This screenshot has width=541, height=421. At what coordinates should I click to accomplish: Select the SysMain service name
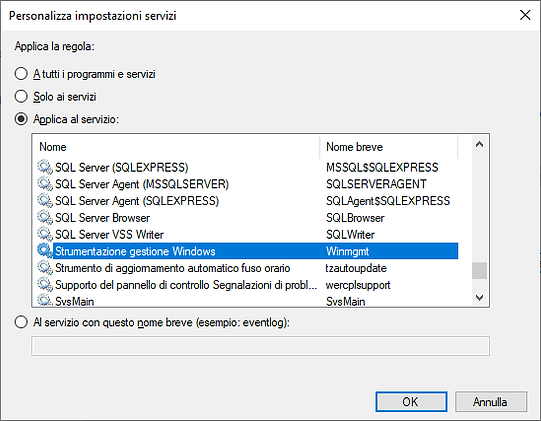(x=75, y=301)
